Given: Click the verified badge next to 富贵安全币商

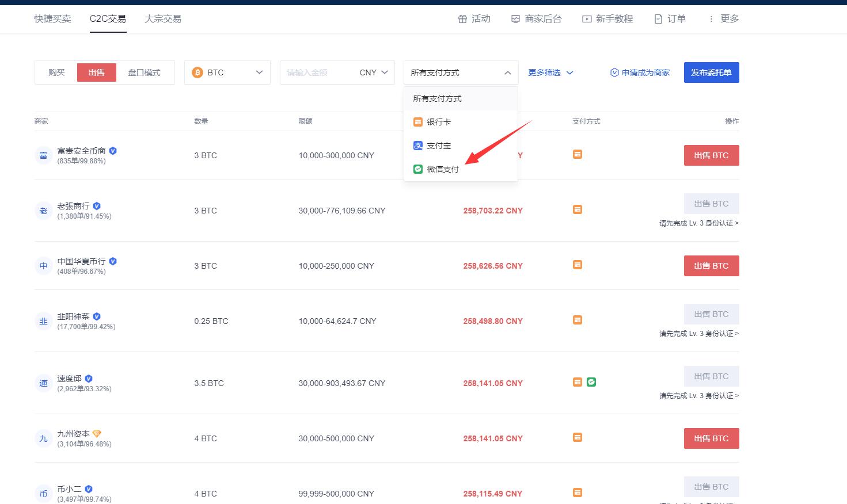Looking at the screenshot, I should tap(113, 150).
